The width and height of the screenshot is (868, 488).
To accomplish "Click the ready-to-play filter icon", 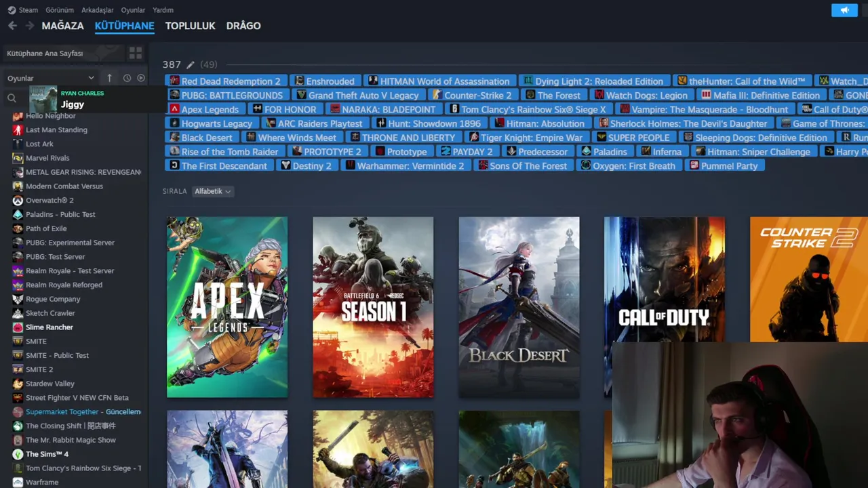I will [x=141, y=78].
